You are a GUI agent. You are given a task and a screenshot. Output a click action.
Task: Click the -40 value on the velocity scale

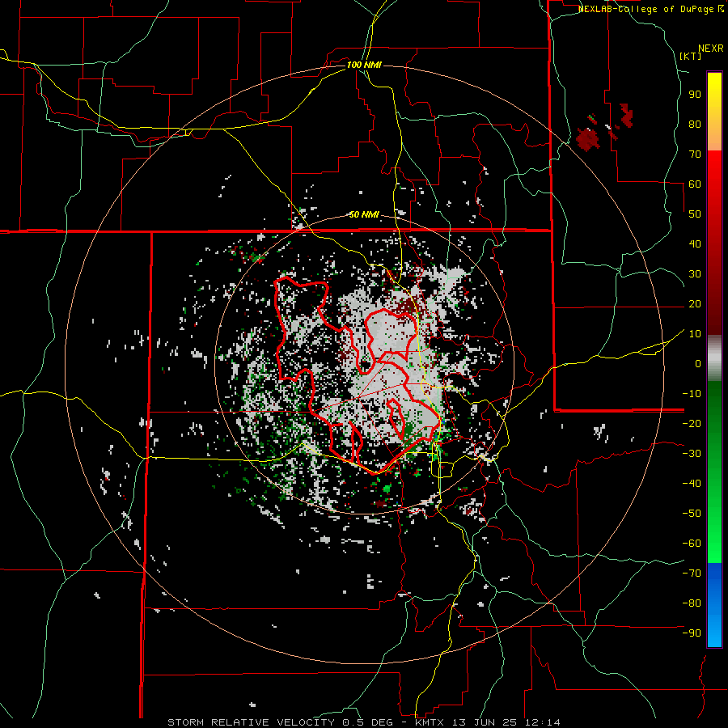point(692,484)
